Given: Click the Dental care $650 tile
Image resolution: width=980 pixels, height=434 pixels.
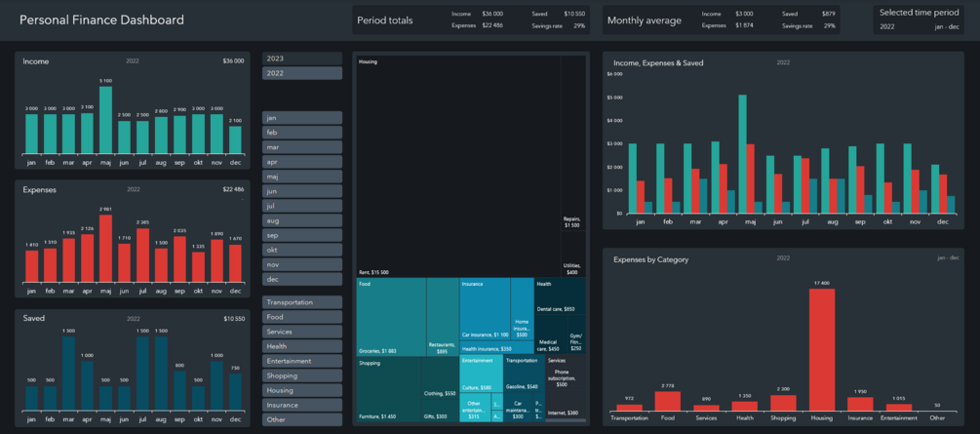Looking at the screenshot, I should (x=560, y=296).
